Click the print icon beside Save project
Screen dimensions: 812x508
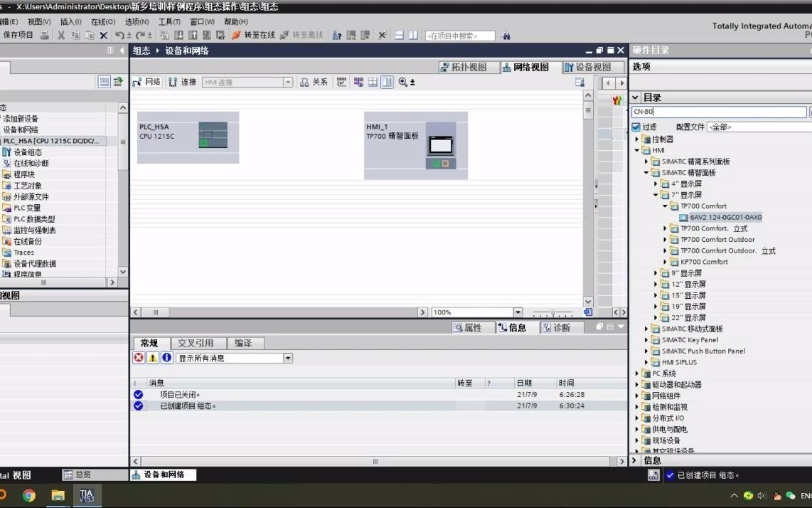click(x=45, y=36)
